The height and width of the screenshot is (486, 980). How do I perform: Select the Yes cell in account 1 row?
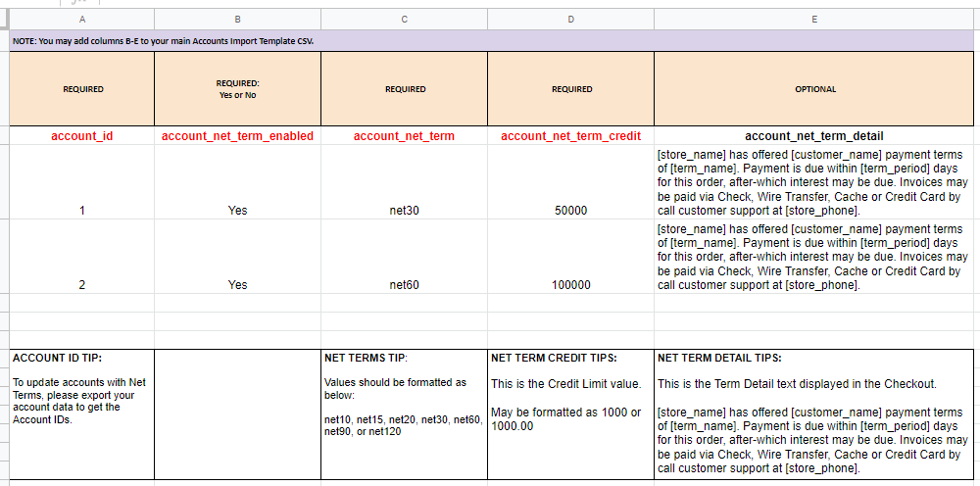237,182
